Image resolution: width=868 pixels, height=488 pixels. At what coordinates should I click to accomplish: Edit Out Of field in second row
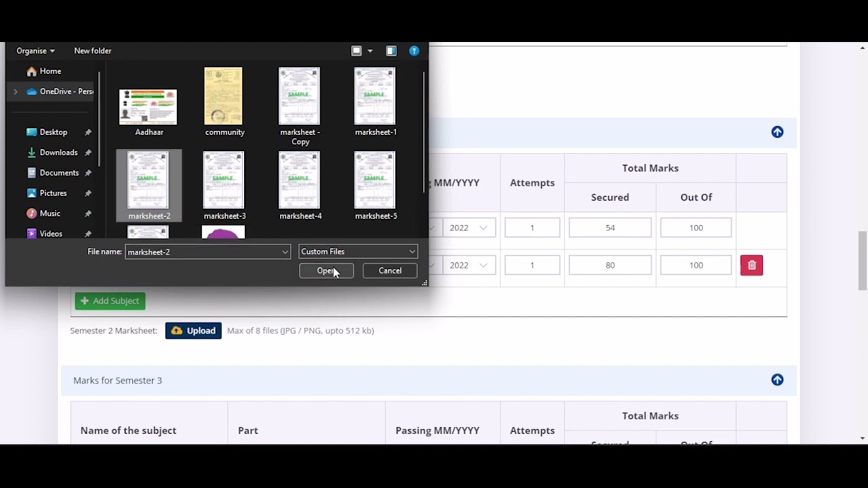tap(696, 265)
